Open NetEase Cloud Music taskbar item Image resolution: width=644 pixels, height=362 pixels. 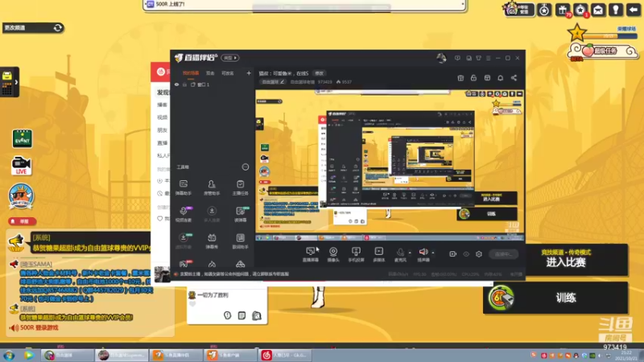[285, 355]
